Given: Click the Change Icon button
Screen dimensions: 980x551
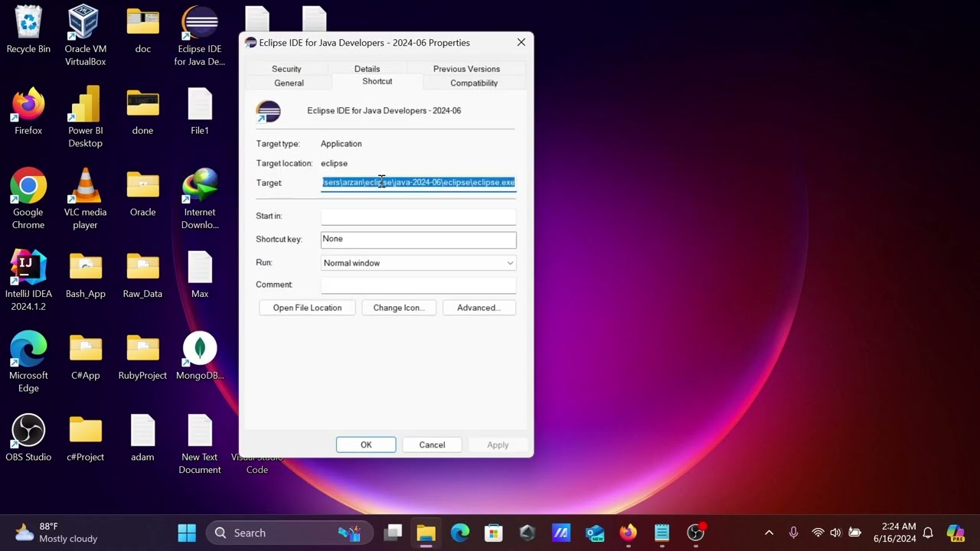Looking at the screenshot, I should (x=398, y=308).
